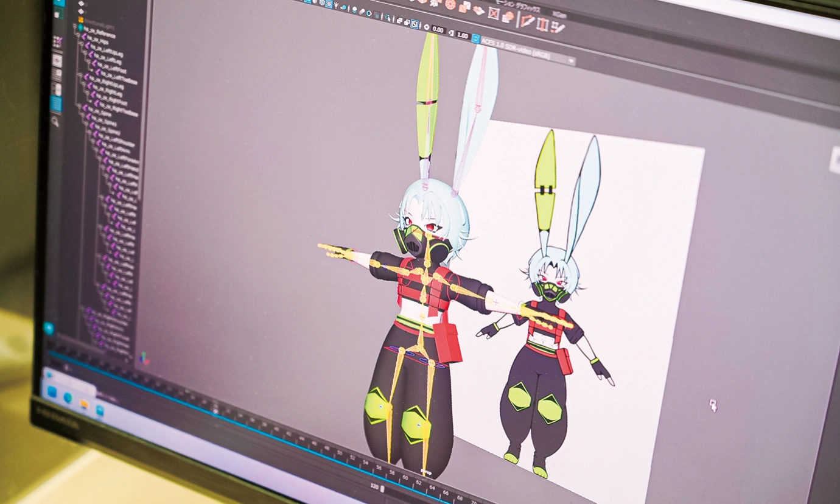Click the two overlapping cubes shelf icon
The image size is (840, 504).
464,7
